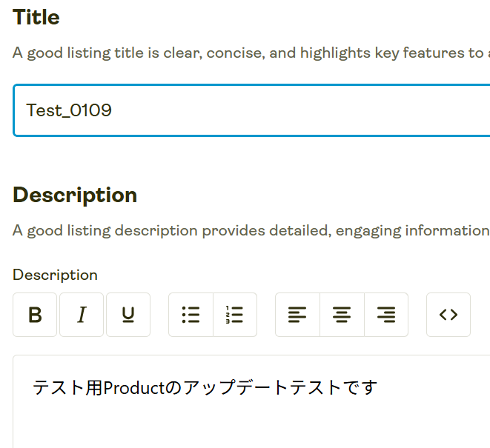Click the bold Title section heading

[x=36, y=17]
